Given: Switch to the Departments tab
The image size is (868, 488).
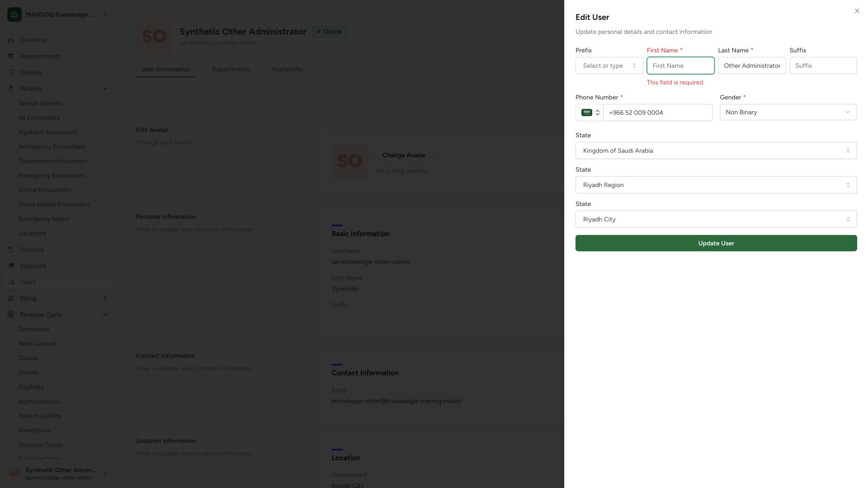Looking at the screenshot, I should tap(230, 69).
